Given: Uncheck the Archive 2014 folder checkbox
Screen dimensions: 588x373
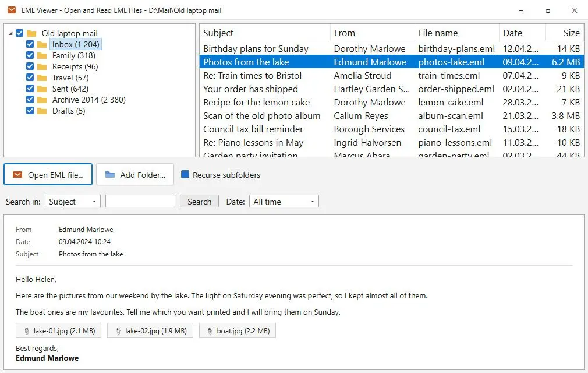Looking at the screenshot, I should point(30,100).
